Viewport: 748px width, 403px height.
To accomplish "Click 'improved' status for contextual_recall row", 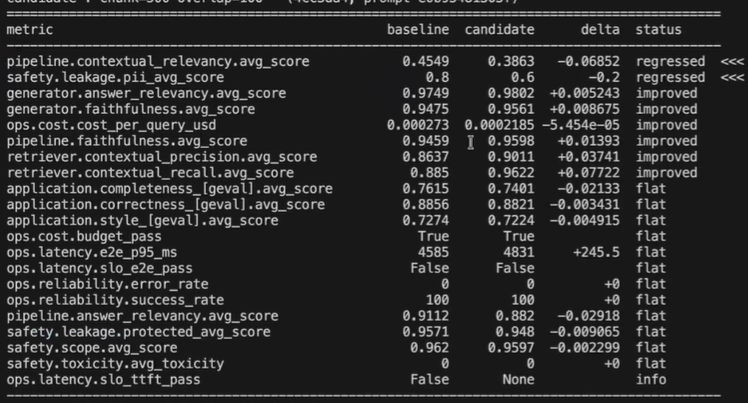I will tap(666, 173).
